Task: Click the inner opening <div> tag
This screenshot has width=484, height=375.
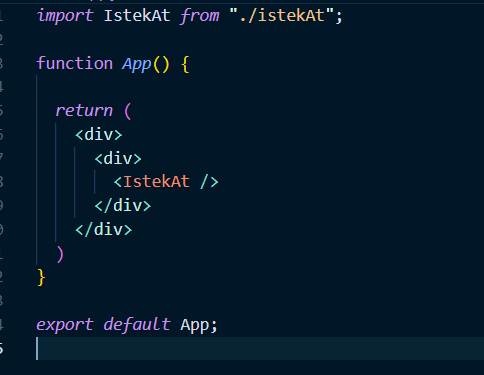Action: 118,158
